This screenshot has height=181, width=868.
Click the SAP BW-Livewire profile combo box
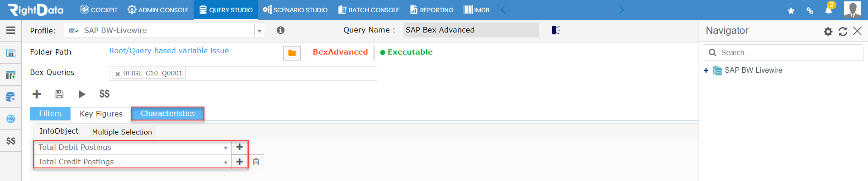pyautogui.click(x=164, y=30)
